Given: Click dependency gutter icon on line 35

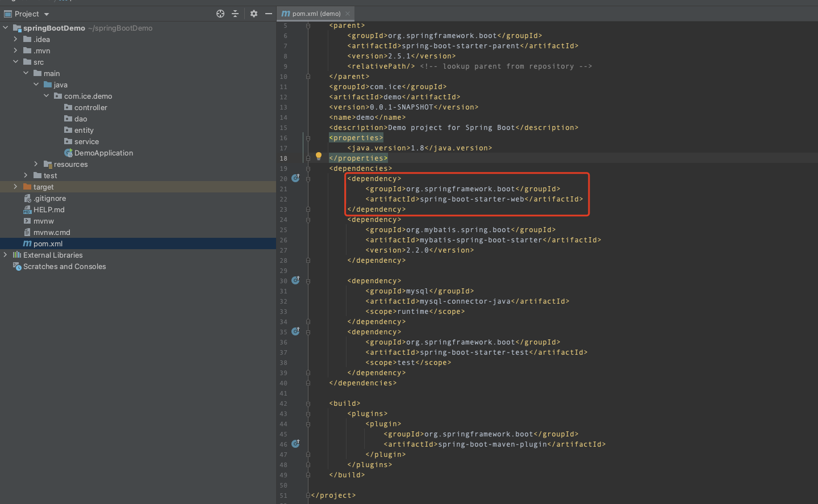Looking at the screenshot, I should point(295,331).
